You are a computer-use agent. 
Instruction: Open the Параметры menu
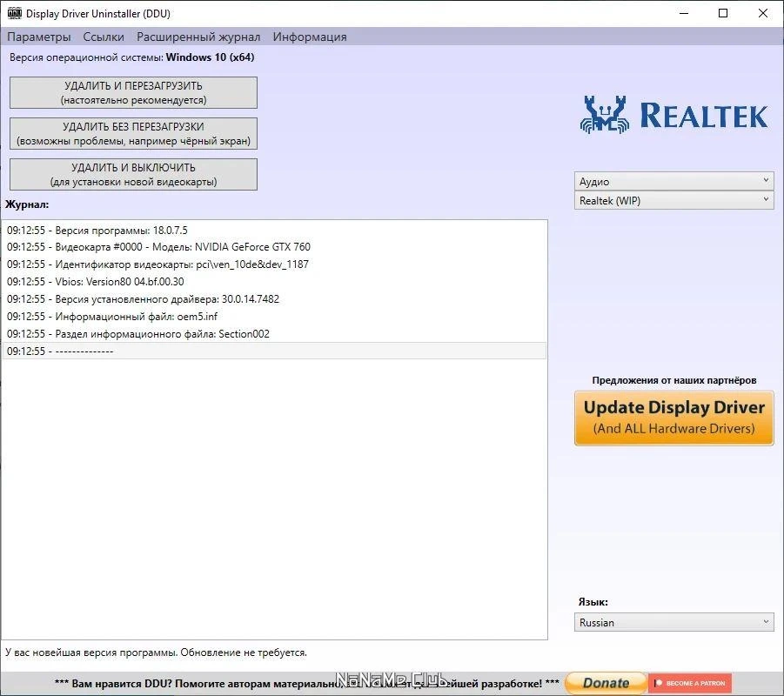[x=39, y=37]
